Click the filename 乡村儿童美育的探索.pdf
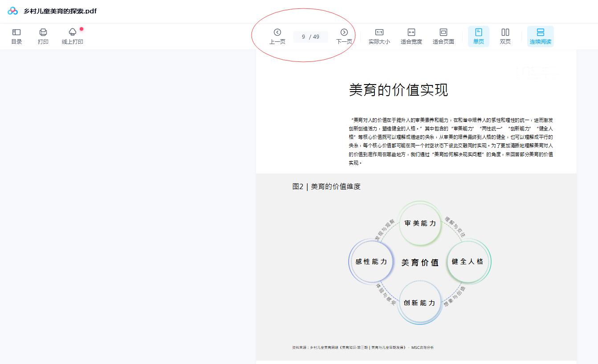The height and width of the screenshot is (364, 598). 58,11
